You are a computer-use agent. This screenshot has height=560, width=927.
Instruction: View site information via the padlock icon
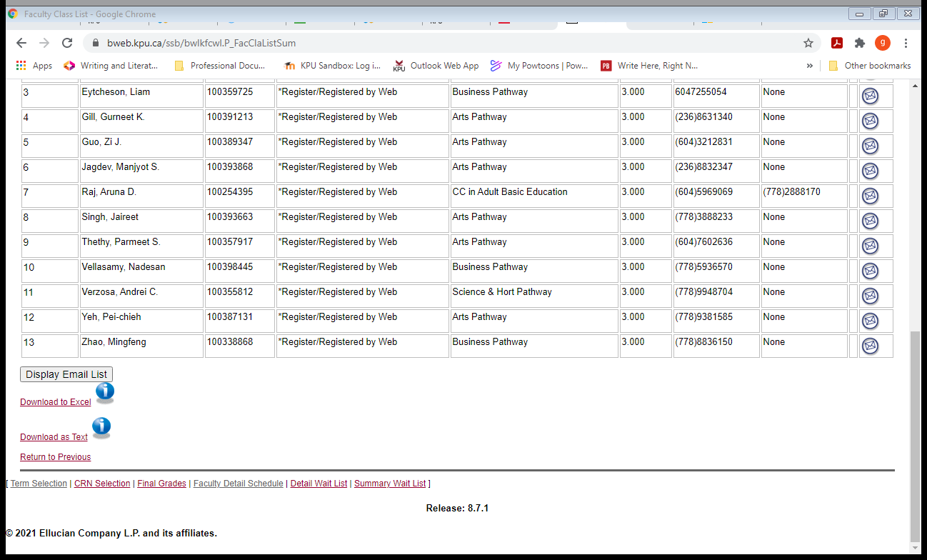click(x=95, y=43)
